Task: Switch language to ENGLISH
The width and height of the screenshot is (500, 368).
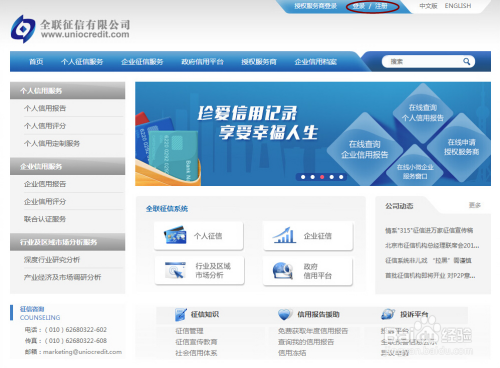Action: point(458,6)
